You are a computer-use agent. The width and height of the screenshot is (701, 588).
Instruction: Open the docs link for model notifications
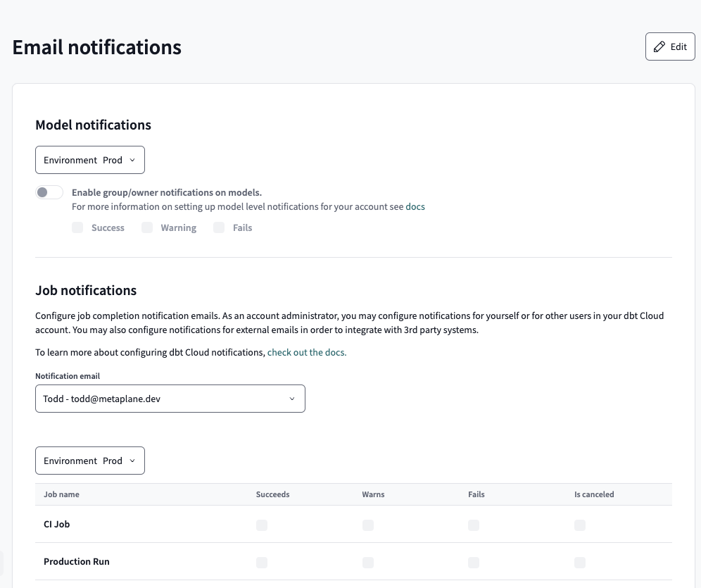coord(415,206)
